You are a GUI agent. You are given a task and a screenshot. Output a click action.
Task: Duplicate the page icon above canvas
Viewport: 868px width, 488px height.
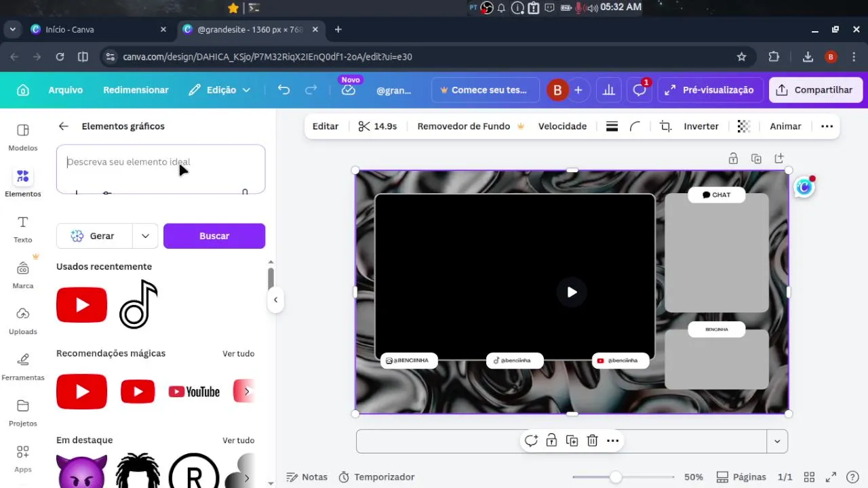coord(756,159)
